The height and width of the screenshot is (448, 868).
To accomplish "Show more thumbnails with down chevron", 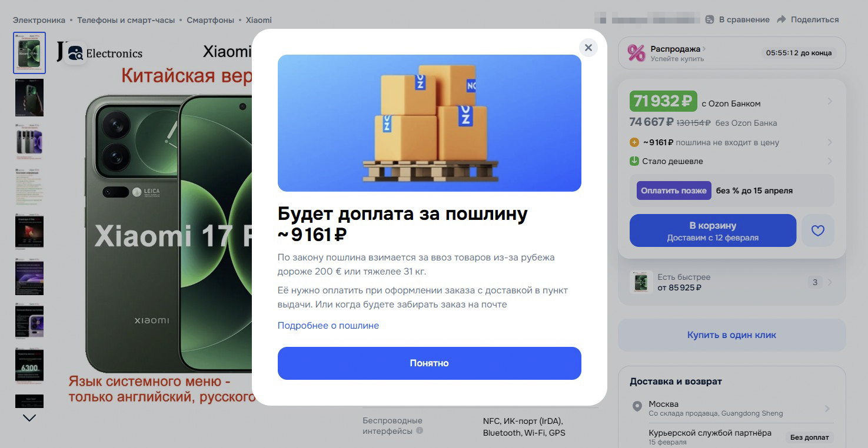I will [x=29, y=418].
